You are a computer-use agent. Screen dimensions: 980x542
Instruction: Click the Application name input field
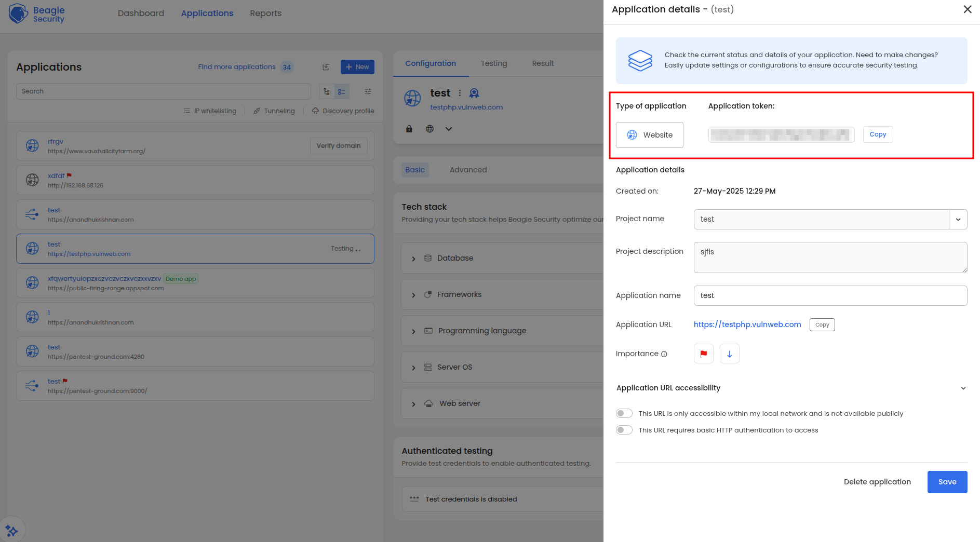coord(830,295)
